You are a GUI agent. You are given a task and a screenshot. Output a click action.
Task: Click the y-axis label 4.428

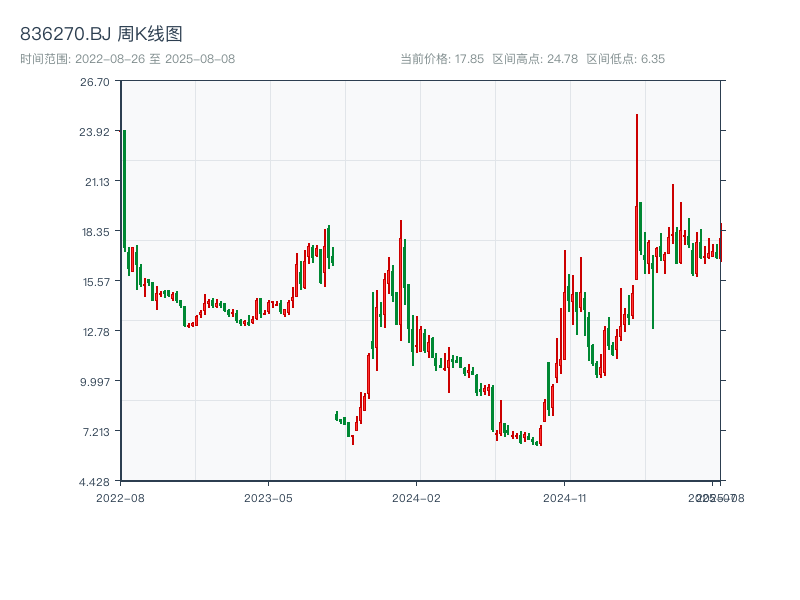[94, 482]
